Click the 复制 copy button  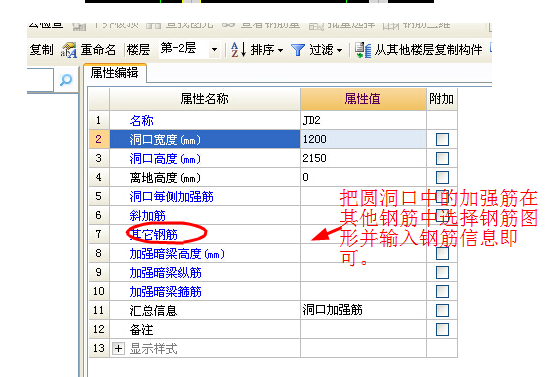pos(41,50)
